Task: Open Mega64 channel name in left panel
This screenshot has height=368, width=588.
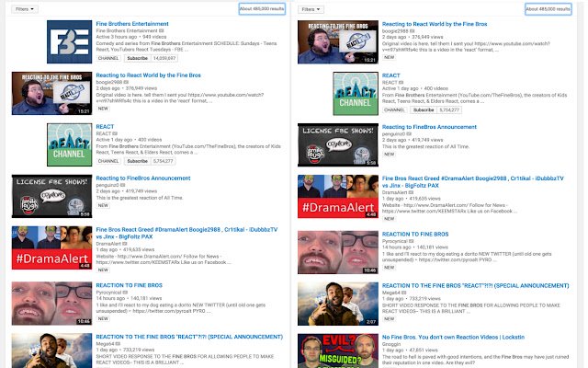Action: tap(106, 343)
